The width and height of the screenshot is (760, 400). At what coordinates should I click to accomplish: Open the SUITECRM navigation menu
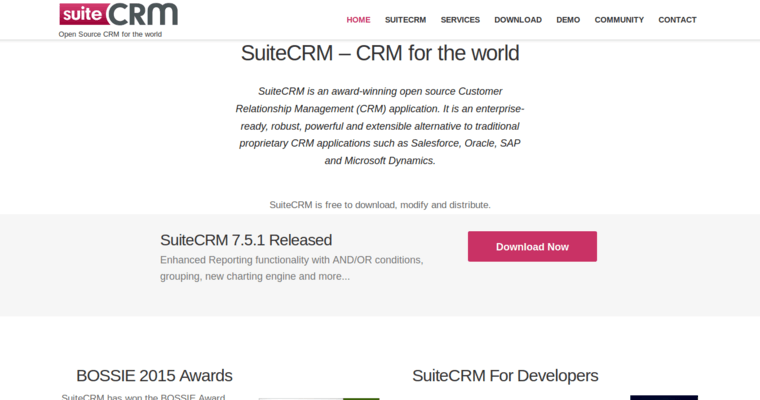(405, 20)
